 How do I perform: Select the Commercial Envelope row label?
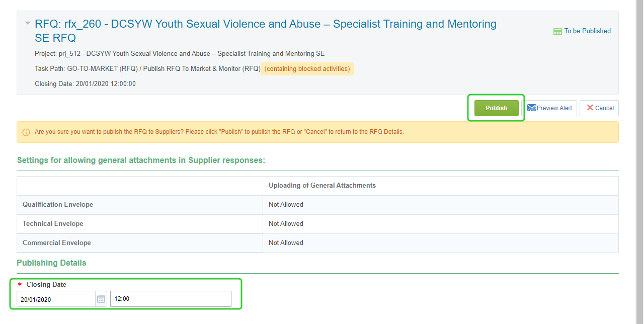click(57, 243)
